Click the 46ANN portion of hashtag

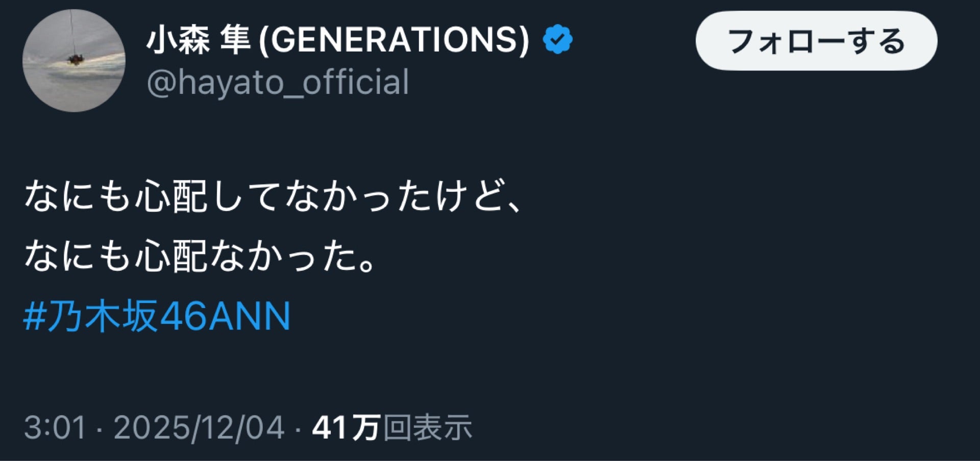coord(225,316)
